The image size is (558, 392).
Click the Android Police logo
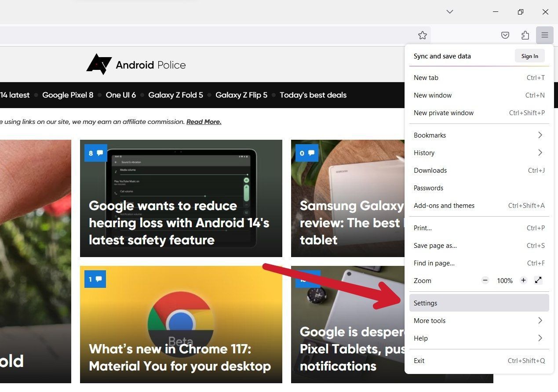tap(136, 64)
